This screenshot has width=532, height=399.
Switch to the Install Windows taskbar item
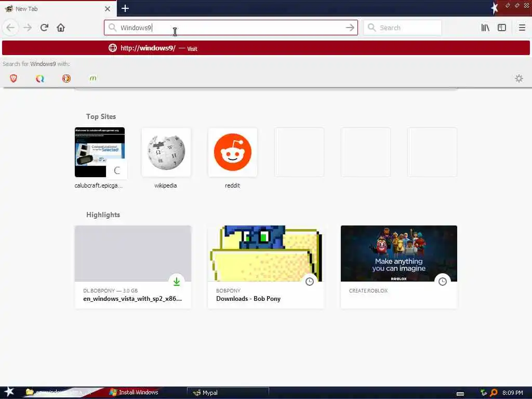tap(134, 392)
